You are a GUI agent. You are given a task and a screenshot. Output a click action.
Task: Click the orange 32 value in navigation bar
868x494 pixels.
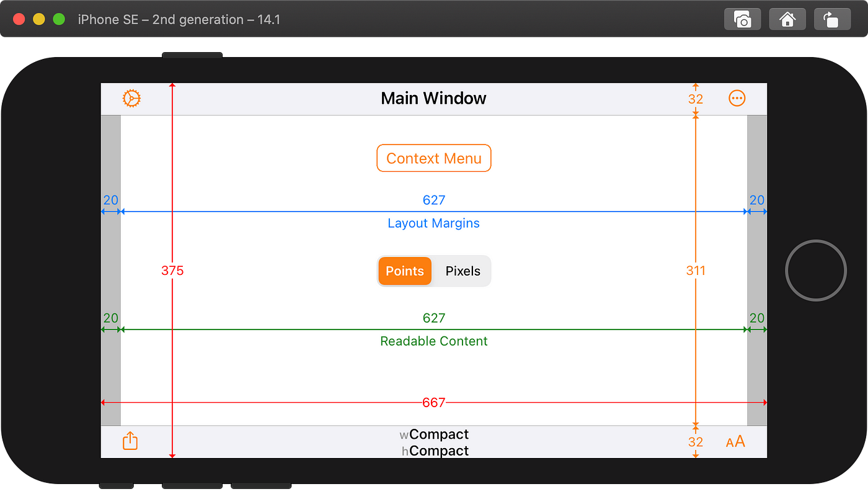tap(696, 99)
